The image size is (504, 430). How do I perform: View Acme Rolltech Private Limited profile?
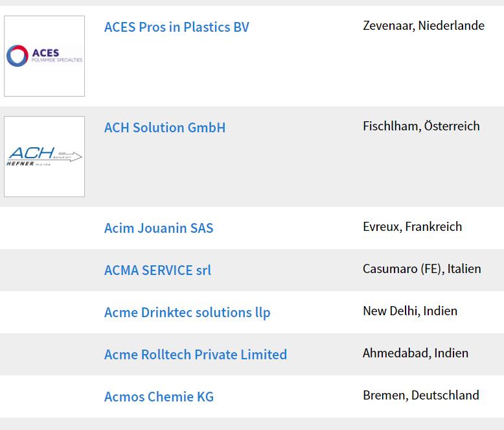(x=196, y=354)
